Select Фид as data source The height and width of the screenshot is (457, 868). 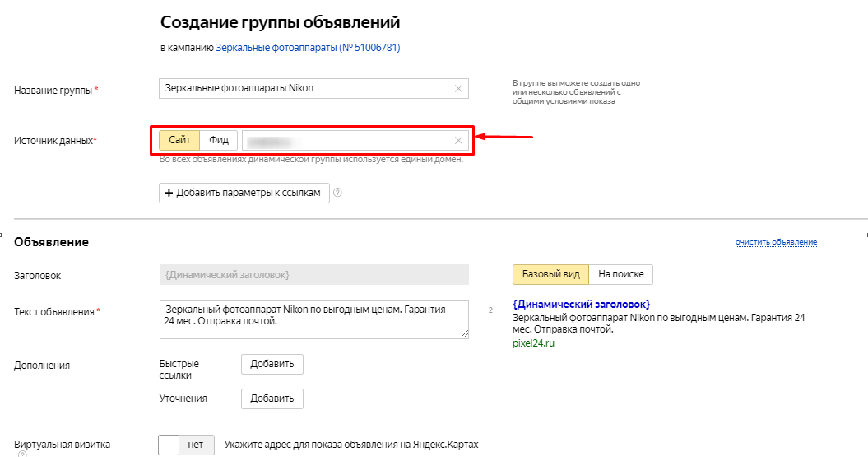pos(219,140)
